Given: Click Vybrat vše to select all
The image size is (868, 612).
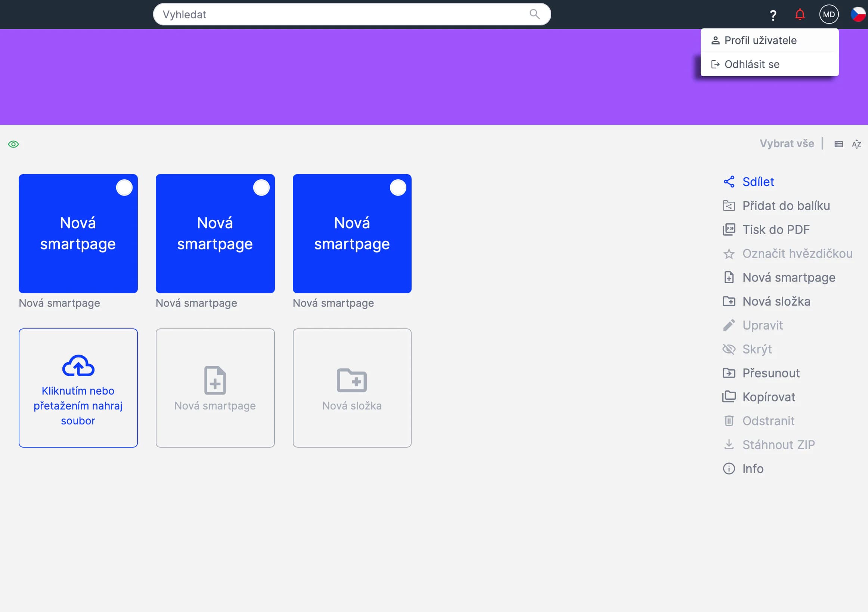Looking at the screenshot, I should [786, 144].
